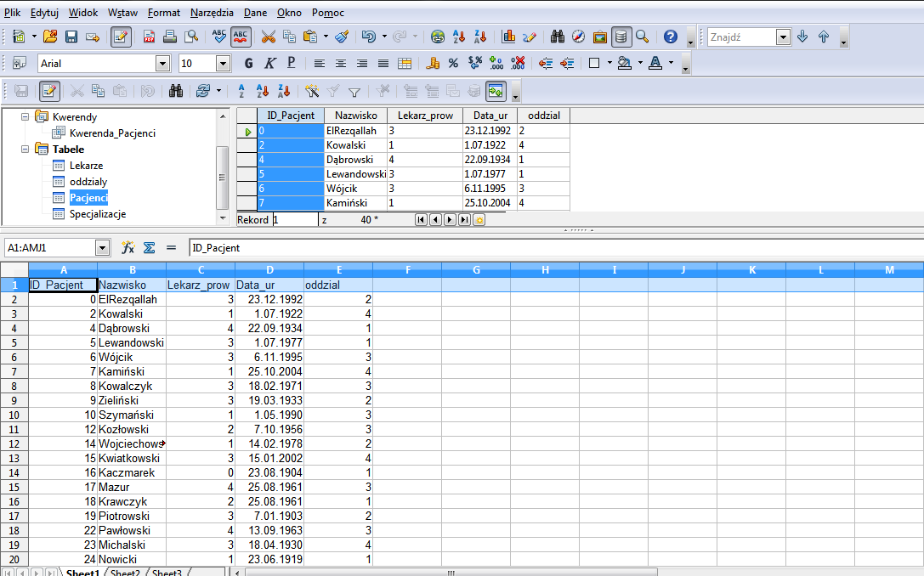Toggle center horizontal alignment
Screen dimensions: 924x576
click(341, 63)
